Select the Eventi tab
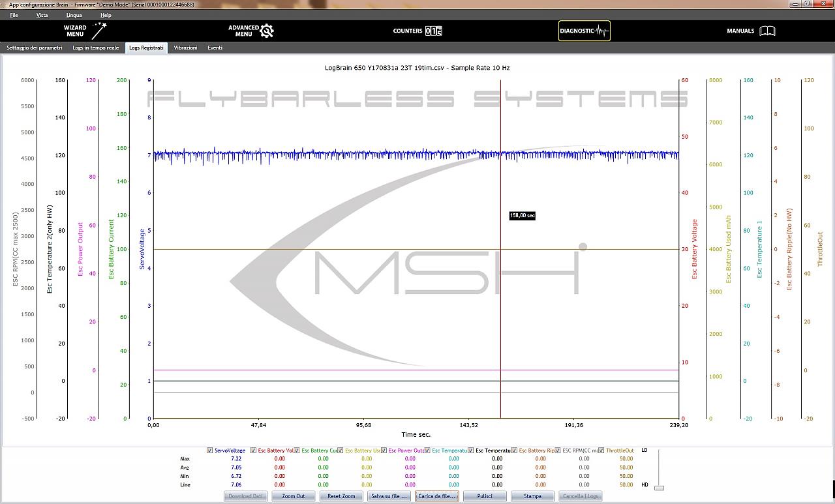Viewport: 835px width, 504px height. click(215, 48)
